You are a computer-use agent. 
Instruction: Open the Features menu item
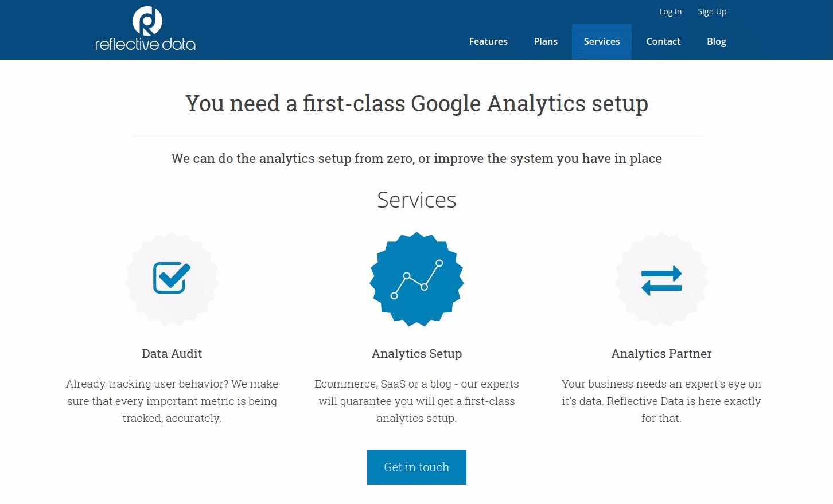(488, 41)
